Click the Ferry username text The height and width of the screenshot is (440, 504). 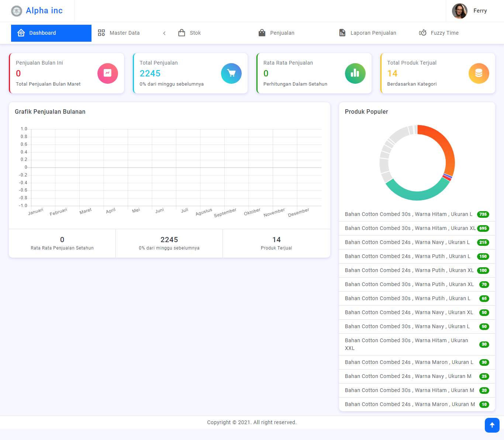[480, 11]
